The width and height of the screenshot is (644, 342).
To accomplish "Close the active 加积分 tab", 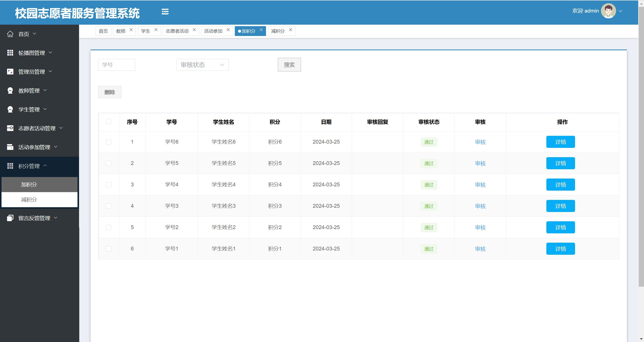I will [261, 30].
